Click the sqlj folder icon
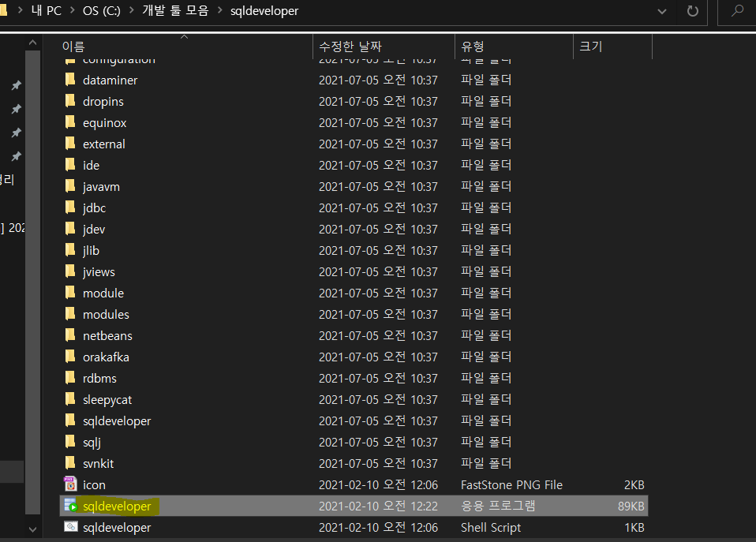 [x=70, y=442]
